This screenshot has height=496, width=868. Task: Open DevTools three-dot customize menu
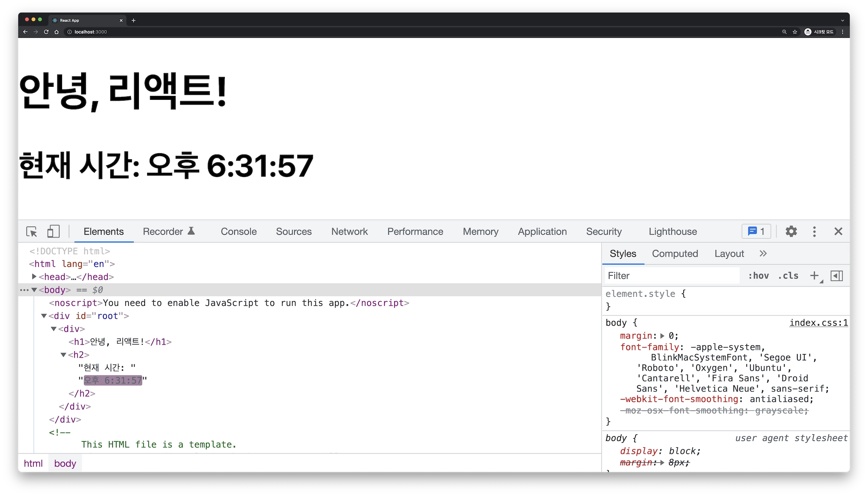tap(814, 231)
